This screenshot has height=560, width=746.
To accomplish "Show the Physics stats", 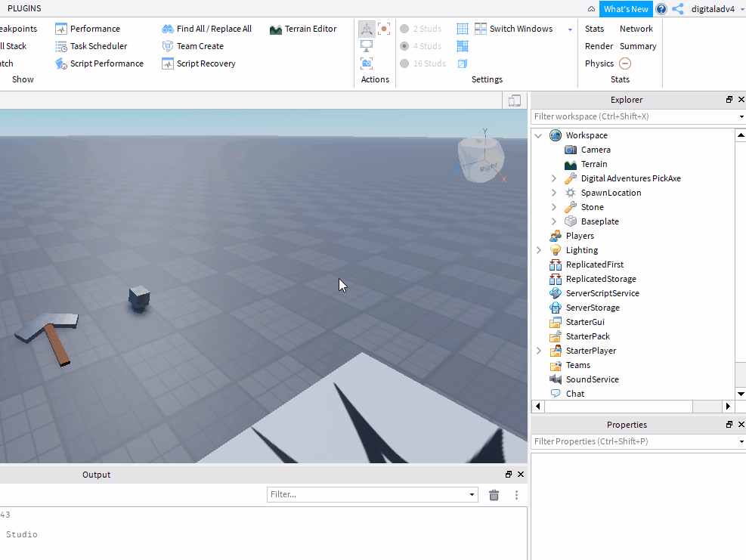I will tap(599, 63).
